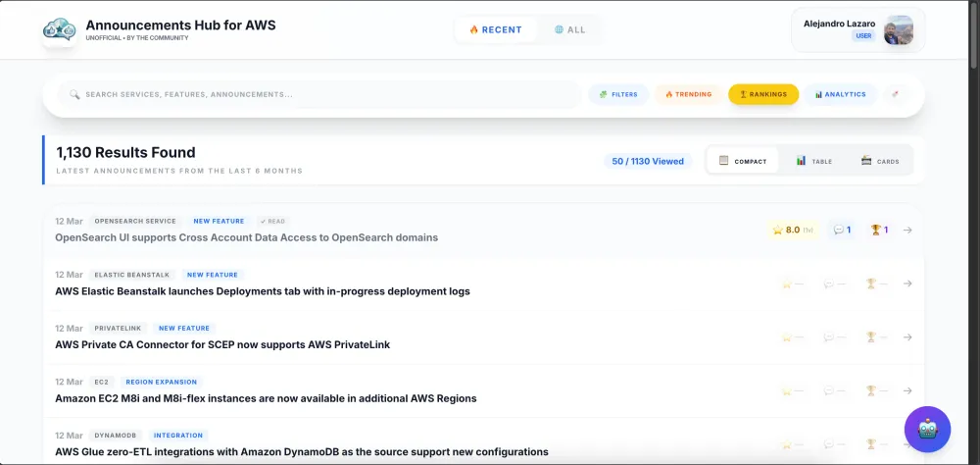Select the Compact view mode

pos(743,161)
